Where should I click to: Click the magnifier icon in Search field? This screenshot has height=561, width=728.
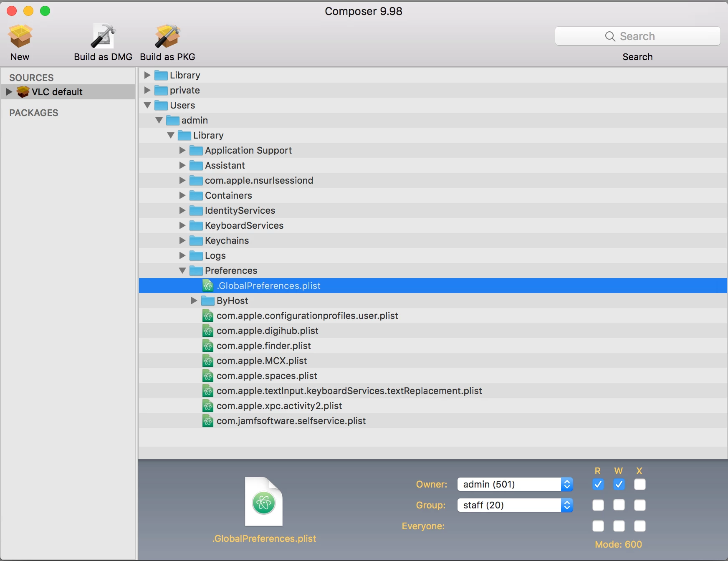[x=610, y=36]
